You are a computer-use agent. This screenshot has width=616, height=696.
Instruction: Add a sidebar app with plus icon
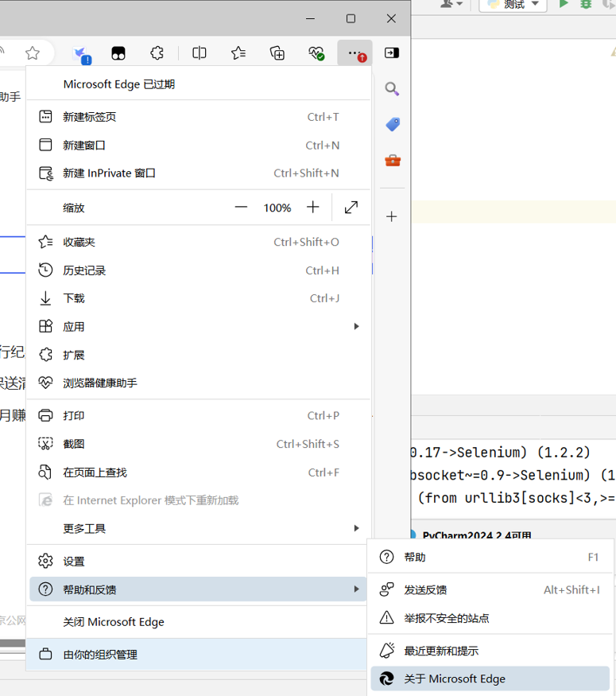click(x=392, y=216)
